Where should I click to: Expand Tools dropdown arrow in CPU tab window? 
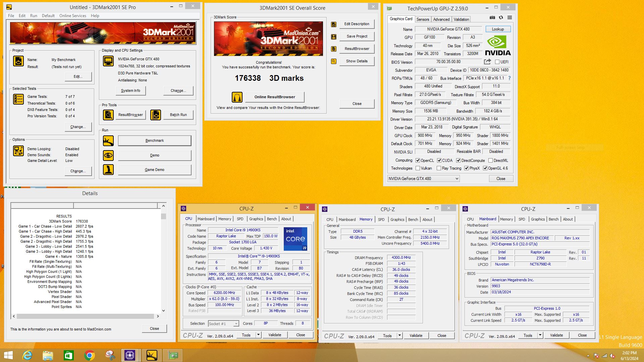[x=258, y=335]
